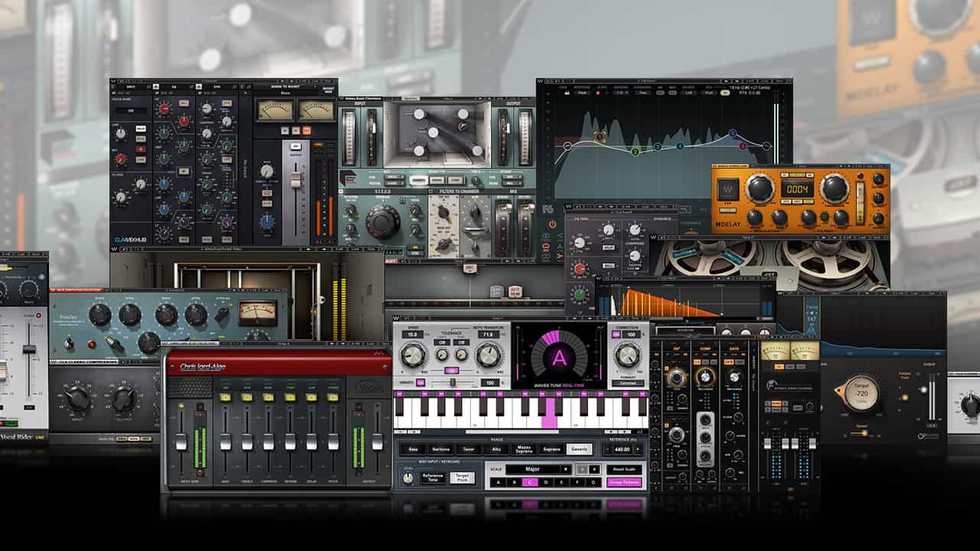This screenshot has width=980, height=551.
Task: Select band 4 node on the F6 graph
Action: [x=679, y=146]
